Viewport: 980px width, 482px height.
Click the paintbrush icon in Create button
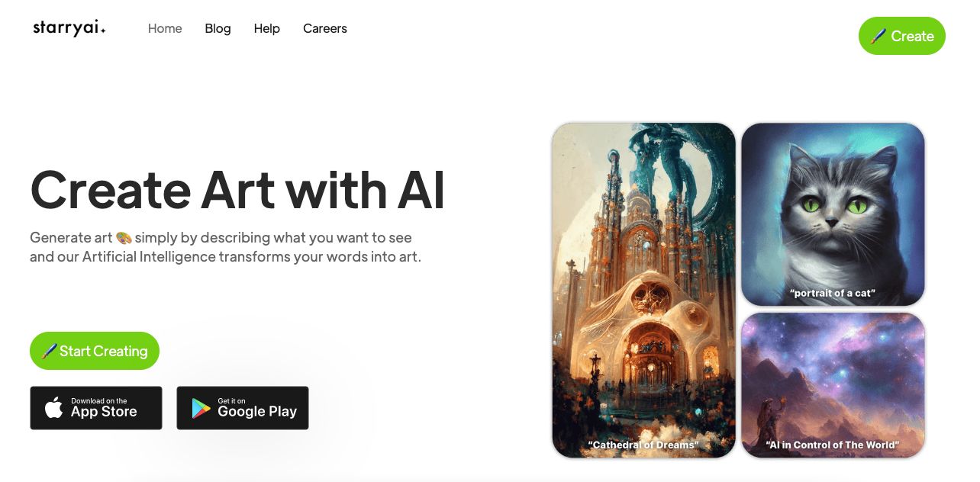[x=878, y=36]
